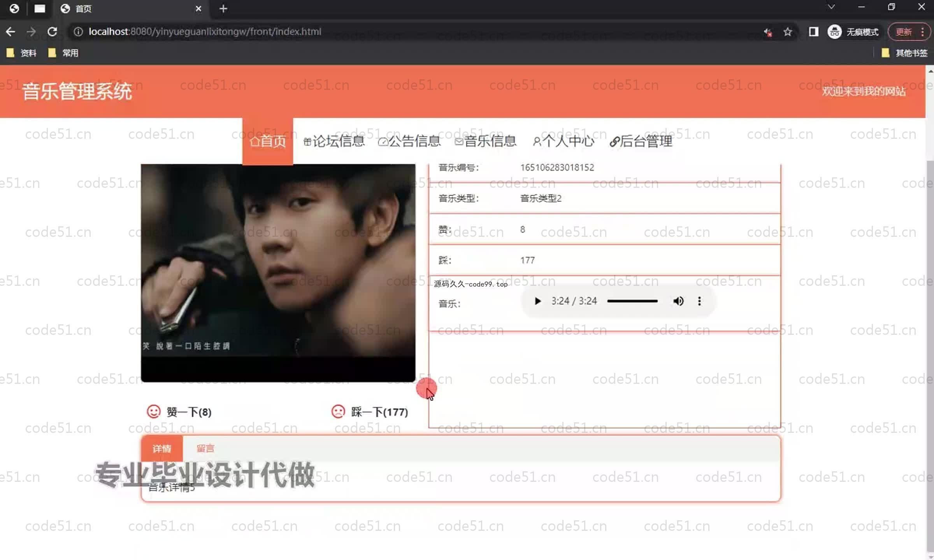Open audio player more options menu
This screenshot has height=560, width=934.
coord(699,301)
